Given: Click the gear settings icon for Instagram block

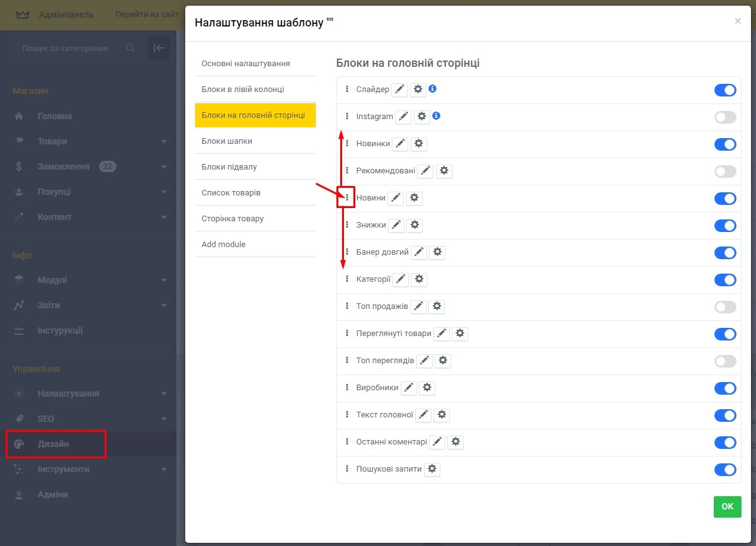Looking at the screenshot, I should point(422,116).
